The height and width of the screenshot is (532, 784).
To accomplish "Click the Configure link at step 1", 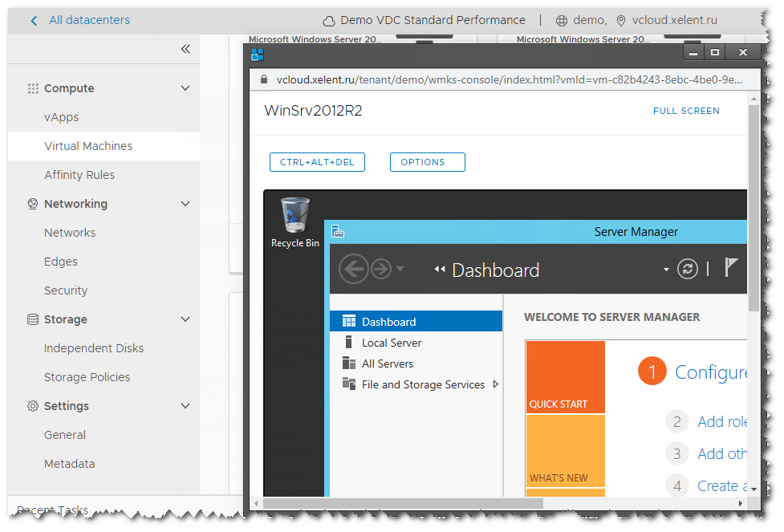I will click(x=711, y=372).
